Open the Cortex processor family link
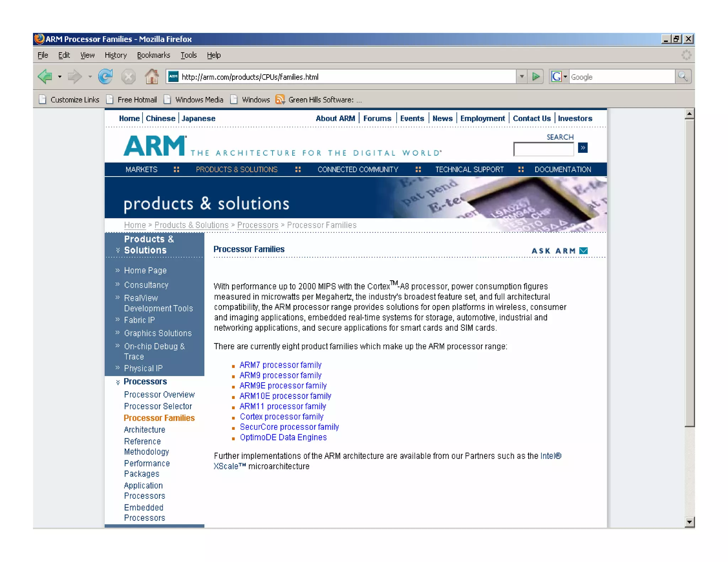This screenshot has height=562, width=728. coord(281,417)
